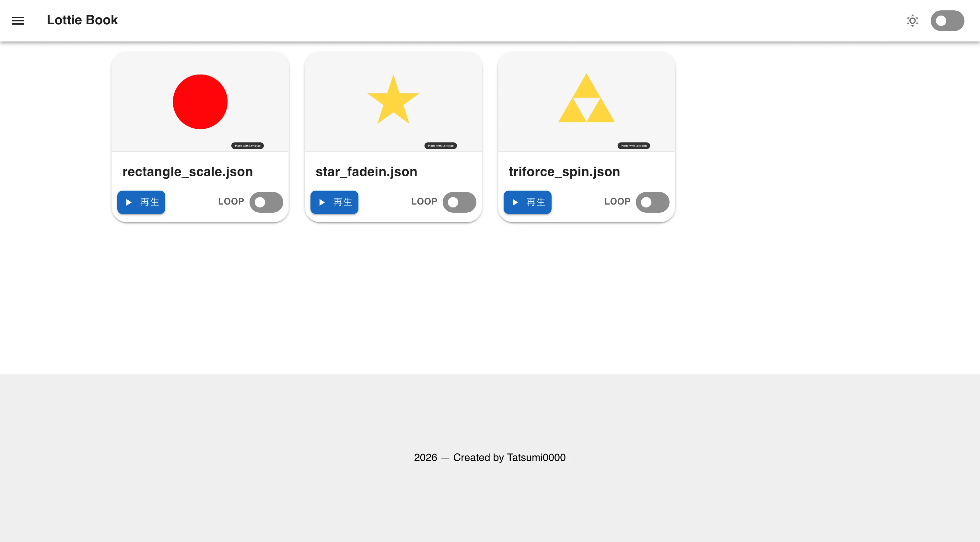
Task: Click the star_fadein.json file name
Action: pos(366,172)
